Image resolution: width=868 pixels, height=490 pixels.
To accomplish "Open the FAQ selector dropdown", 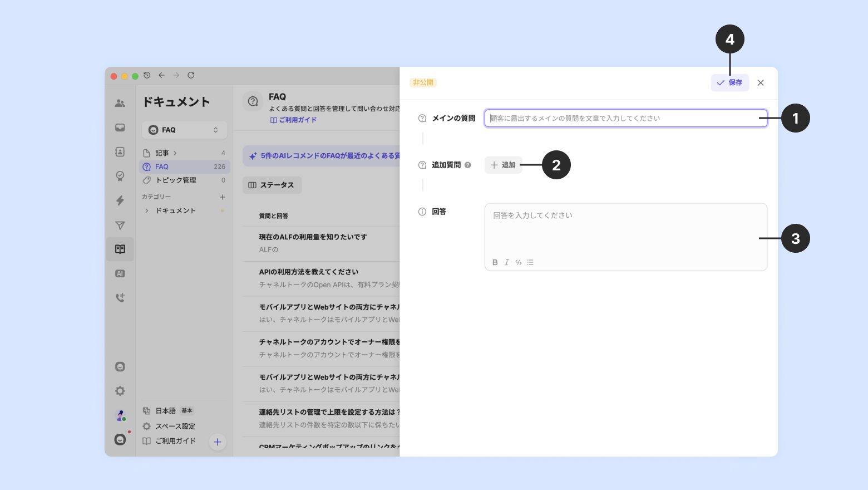I will pos(184,130).
